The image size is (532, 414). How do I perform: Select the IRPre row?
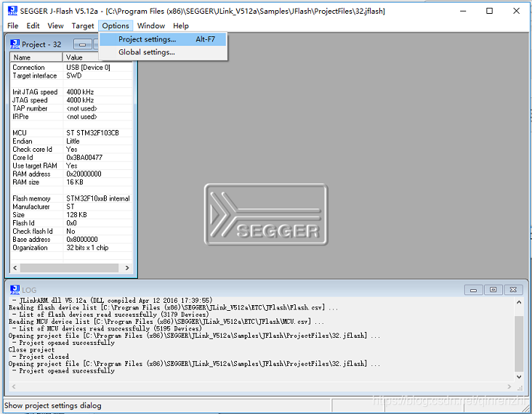(71, 117)
